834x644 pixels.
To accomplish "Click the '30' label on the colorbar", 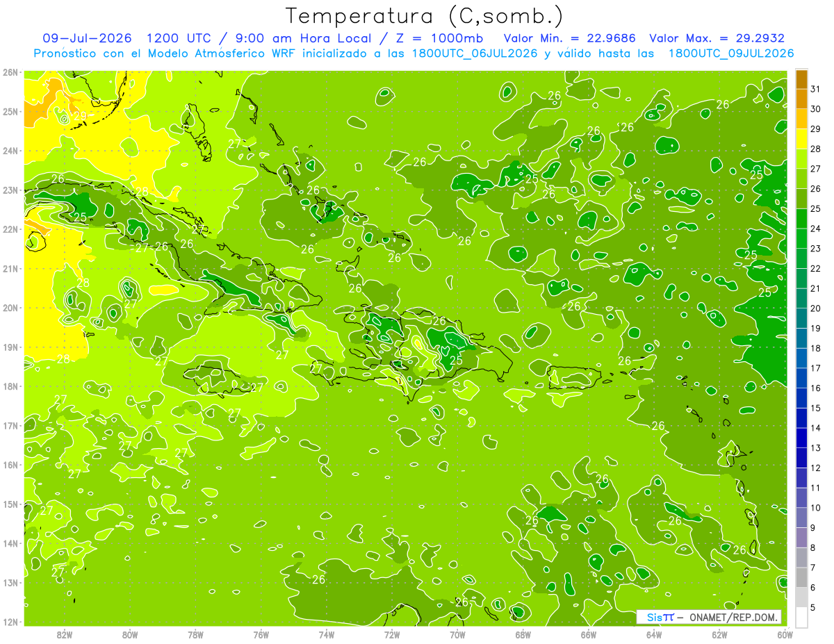I will pos(816,109).
